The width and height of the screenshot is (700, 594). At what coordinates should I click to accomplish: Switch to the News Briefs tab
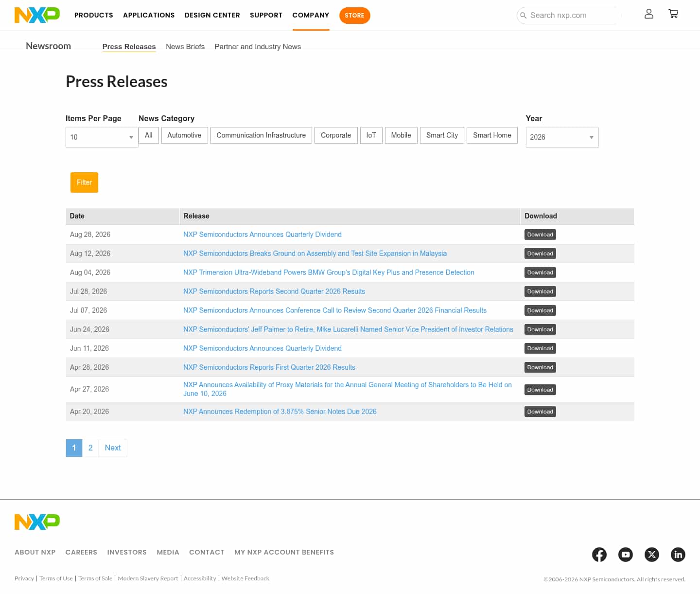click(x=185, y=47)
